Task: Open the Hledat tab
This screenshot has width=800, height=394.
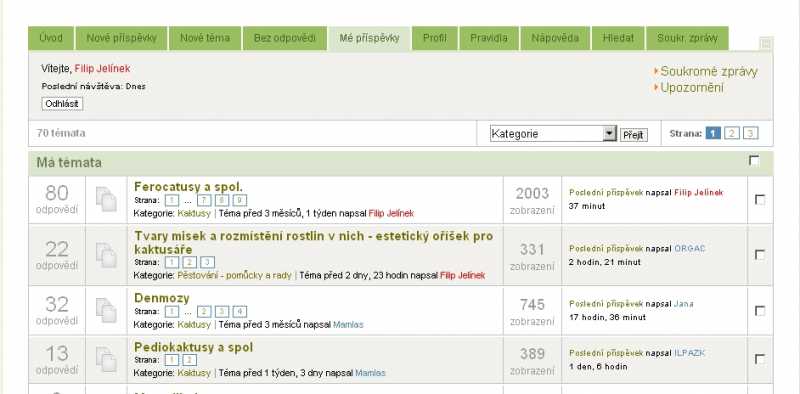Action: pos(618,38)
